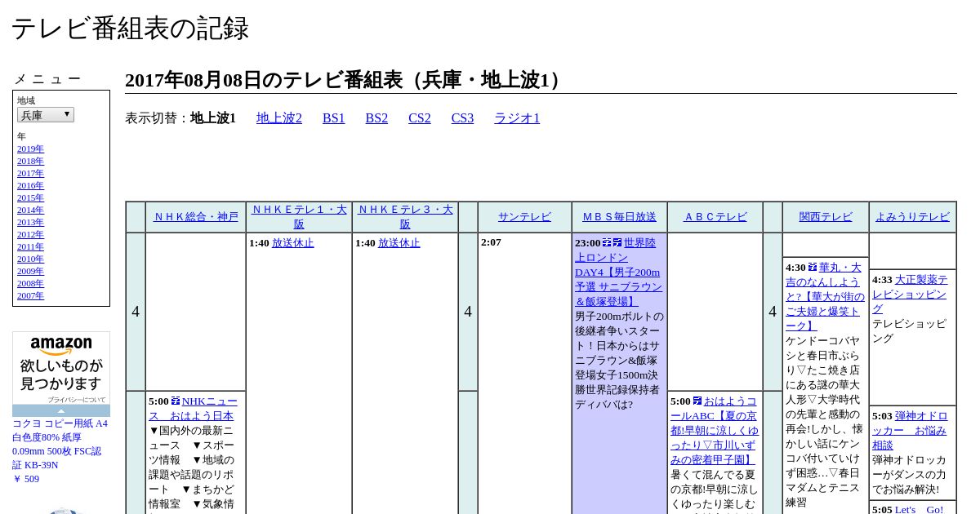Open the 2018年 archive link
The height and width of the screenshot is (514, 980).
30,161
